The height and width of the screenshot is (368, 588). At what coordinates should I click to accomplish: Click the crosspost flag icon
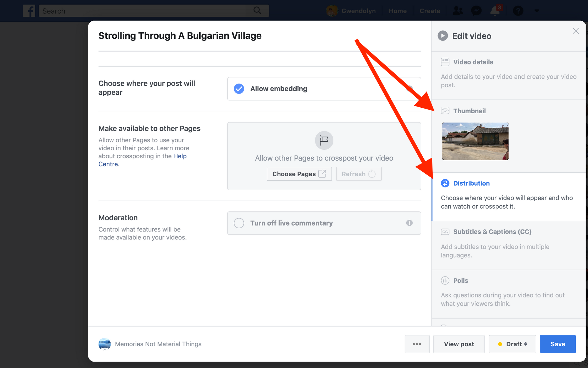click(x=324, y=140)
